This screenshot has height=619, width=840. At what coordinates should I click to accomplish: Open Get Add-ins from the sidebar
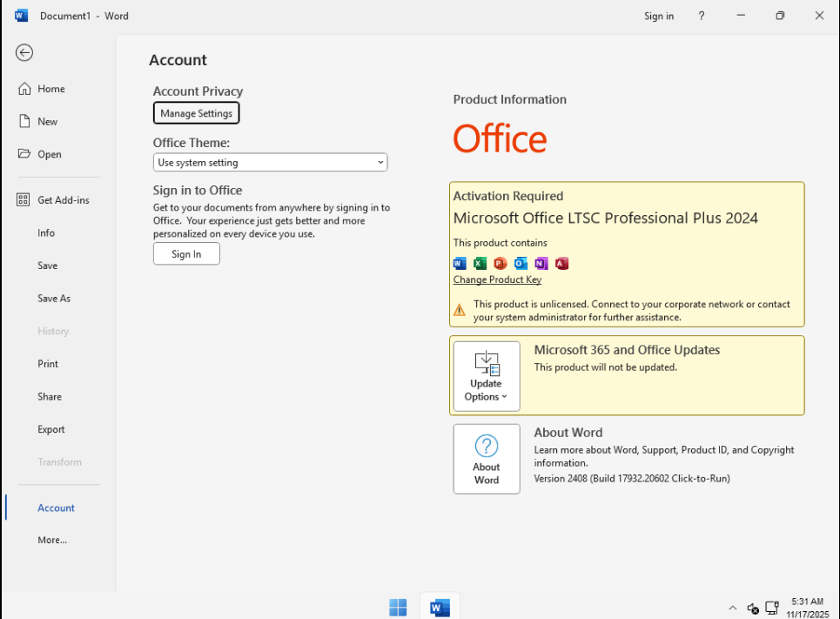coord(63,200)
